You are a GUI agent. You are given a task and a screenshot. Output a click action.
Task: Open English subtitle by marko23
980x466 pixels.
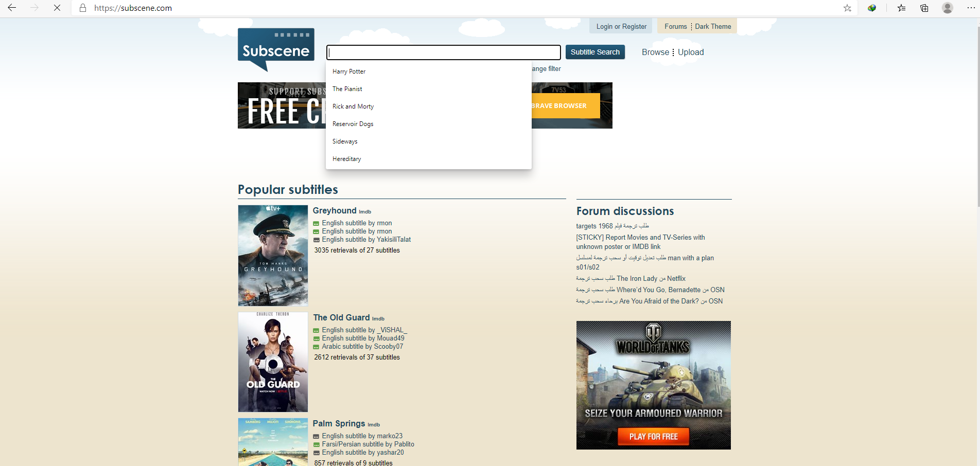click(x=362, y=436)
